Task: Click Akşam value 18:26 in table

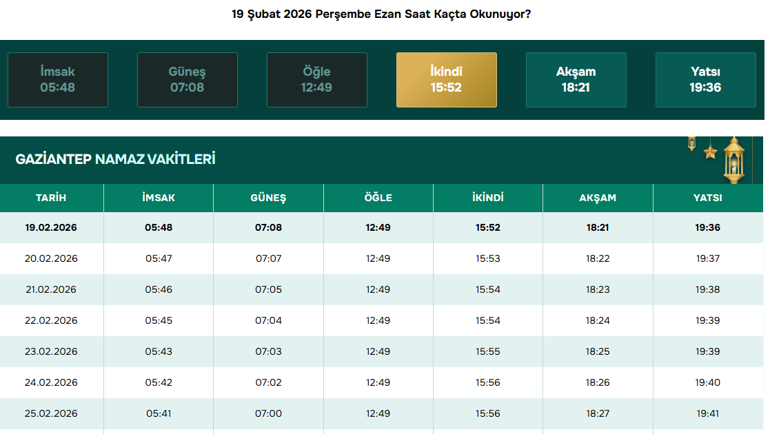Action: pyautogui.click(x=598, y=382)
